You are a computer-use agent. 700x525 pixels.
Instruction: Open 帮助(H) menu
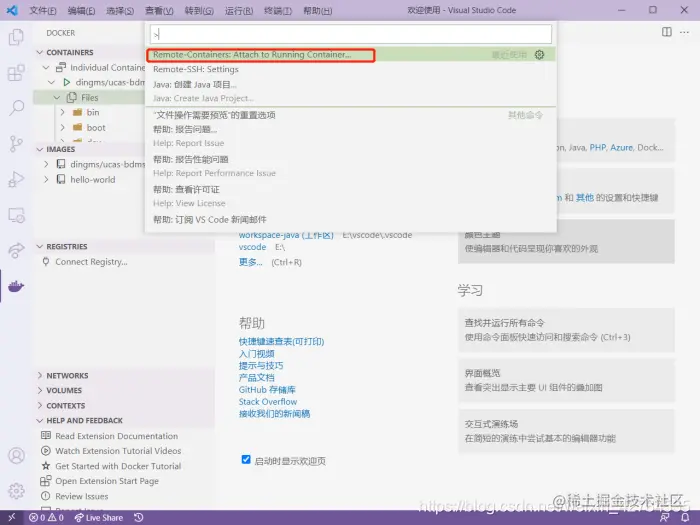(x=317, y=10)
